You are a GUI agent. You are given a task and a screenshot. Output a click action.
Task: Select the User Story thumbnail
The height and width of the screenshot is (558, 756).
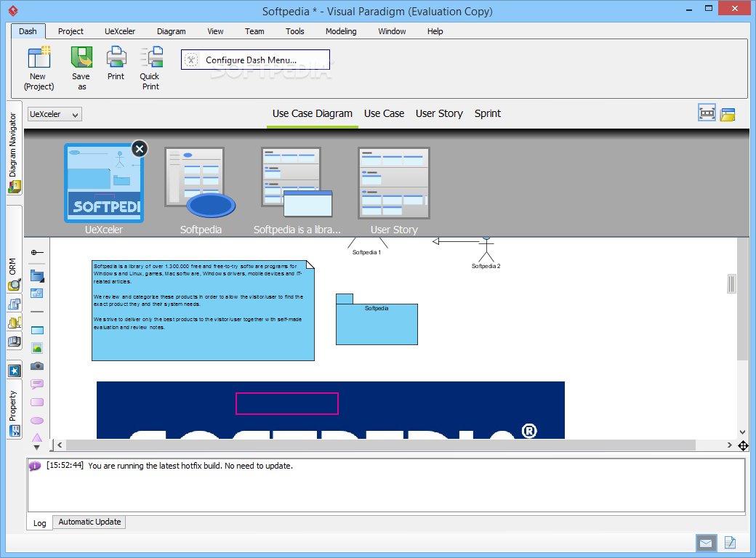394,183
